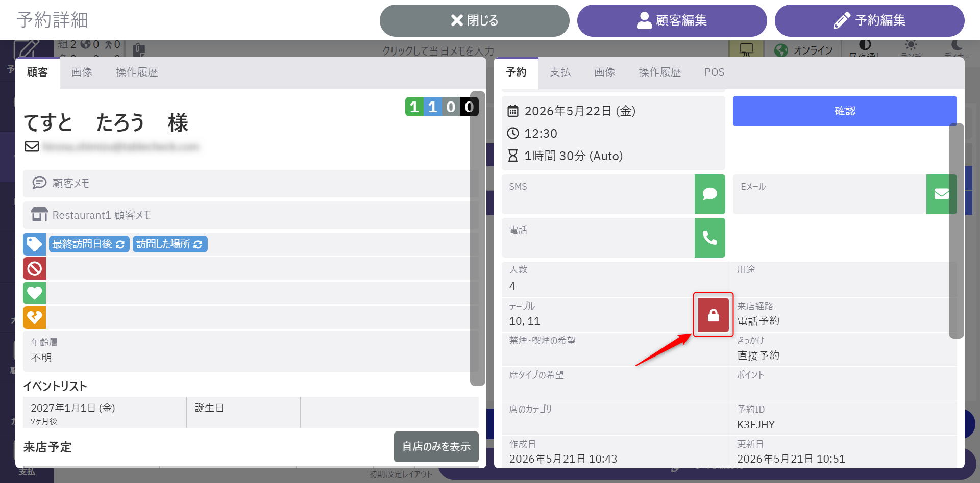Click the blue tag icon
Image resolution: width=980 pixels, height=483 pixels.
pyautogui.click(x=34, y=244)
